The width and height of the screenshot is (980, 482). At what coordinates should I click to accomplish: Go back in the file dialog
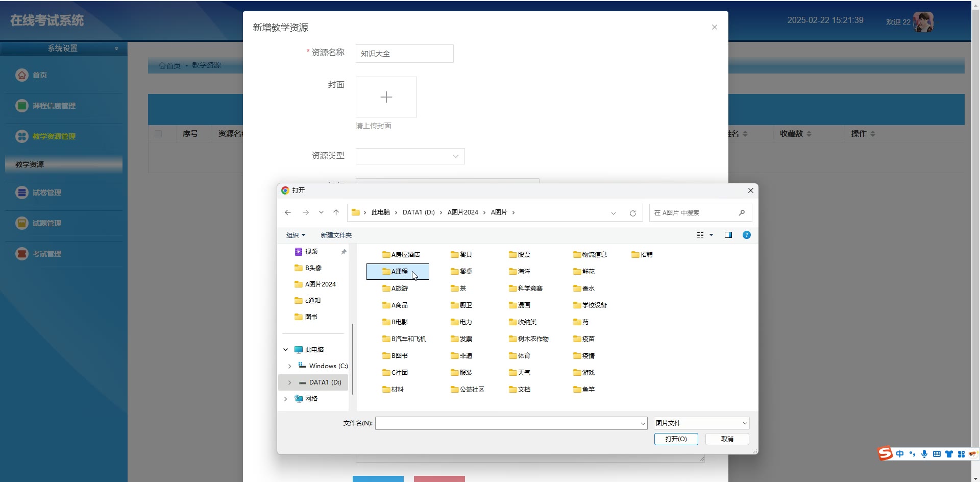pyautogui.click(x=288, y=212)
